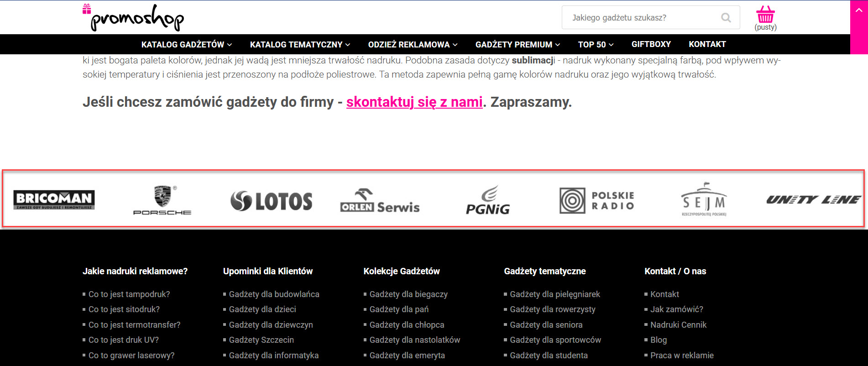
Task: Open 'Gadżety dla rowerzysty' link
Action: (x=553, y=309)
